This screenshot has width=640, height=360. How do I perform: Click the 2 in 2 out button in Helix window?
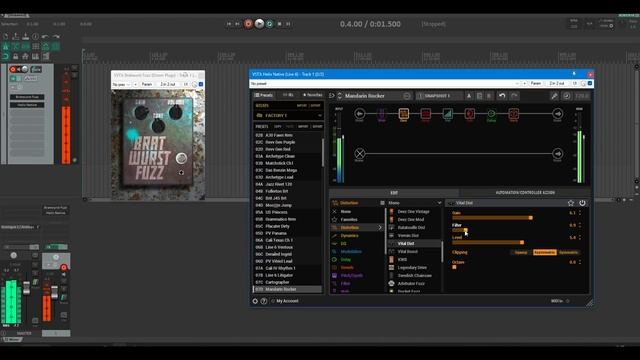(x=557, y=83)
